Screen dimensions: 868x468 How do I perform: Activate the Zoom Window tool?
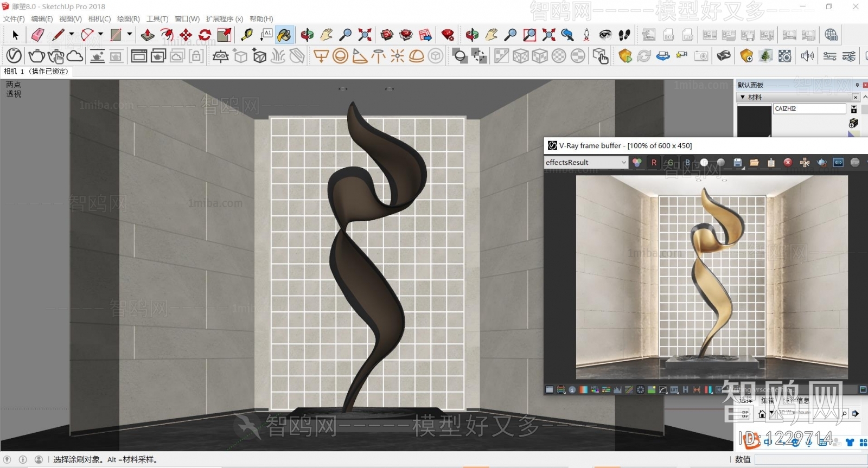tap(529, 35)
